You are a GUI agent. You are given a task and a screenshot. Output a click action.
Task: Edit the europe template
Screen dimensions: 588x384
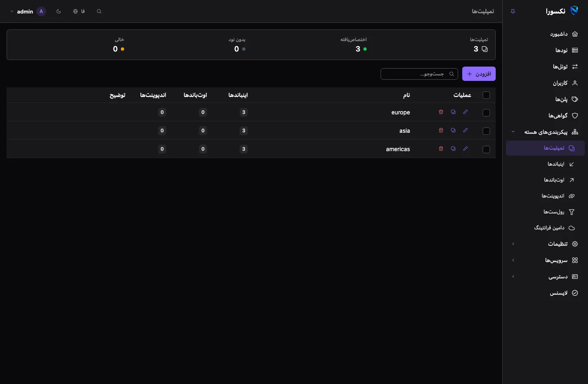pos(465,112)
